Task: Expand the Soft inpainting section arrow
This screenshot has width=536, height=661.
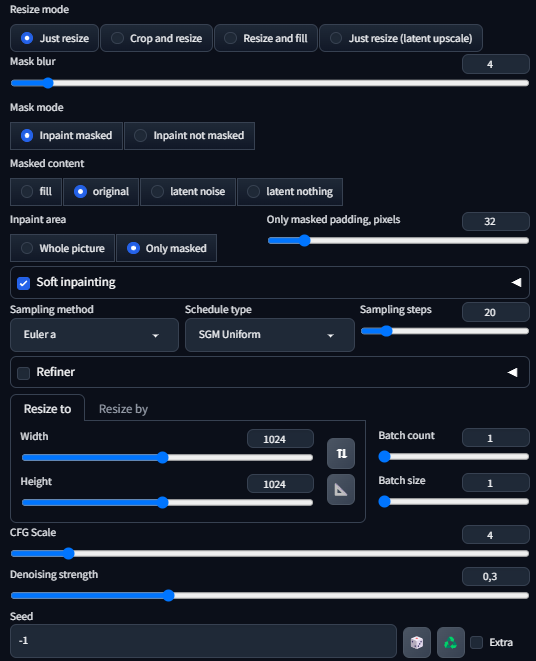Action: [x=516, y=282]
